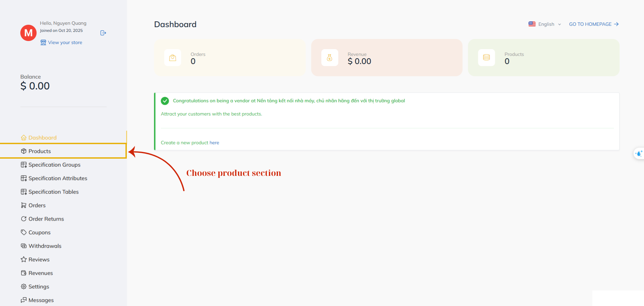The width and height of the screenshot is (644, 306).
Task: Click the Products coin stack card icon
Action: (486, 58)
